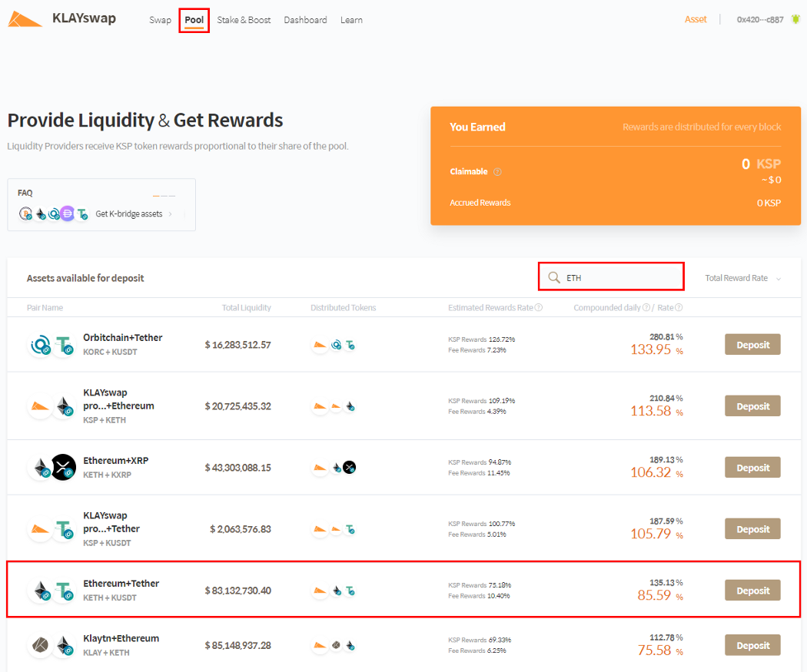Image resolution: width=807 pixels, height=672 pixels.
Task: Click the KUSDT pair icon in Ethereum+Tether row
Action: [x=64, y=591]
